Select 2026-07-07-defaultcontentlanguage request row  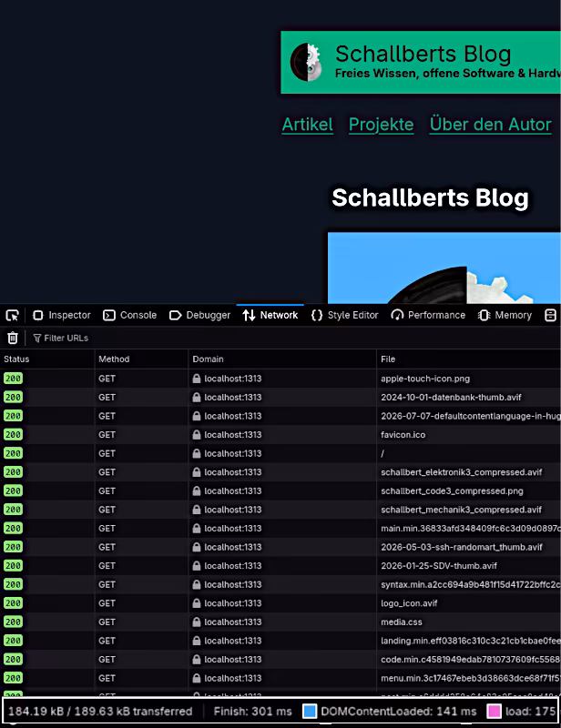[x=280, y=416]
